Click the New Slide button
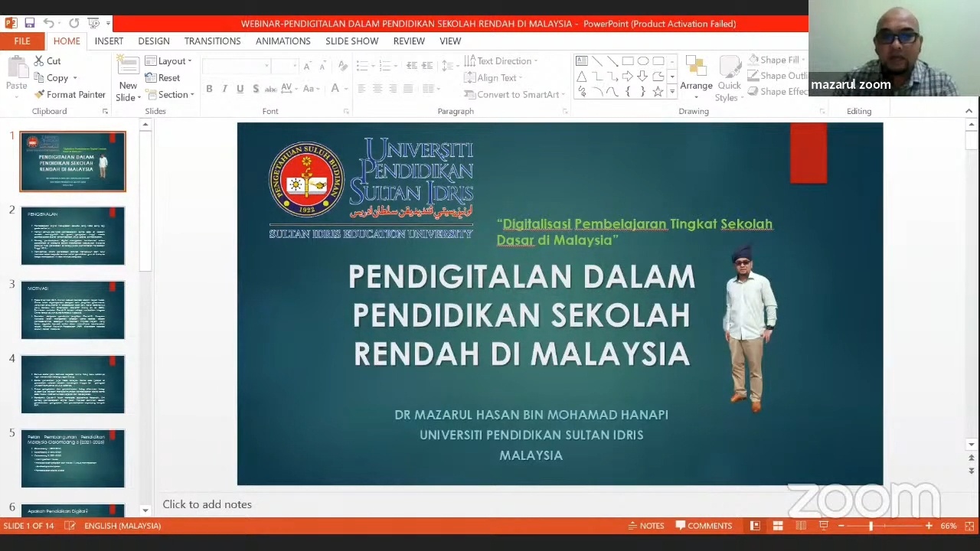 pos(127,77)
